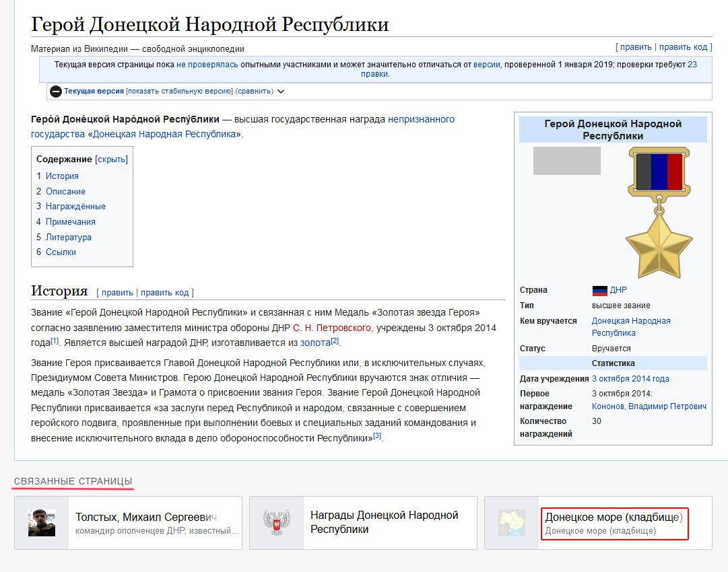Open 'Донецкая Народная Республика' in the infobox
Viewport: 728px width, 572px height.
tap(631, 326)
